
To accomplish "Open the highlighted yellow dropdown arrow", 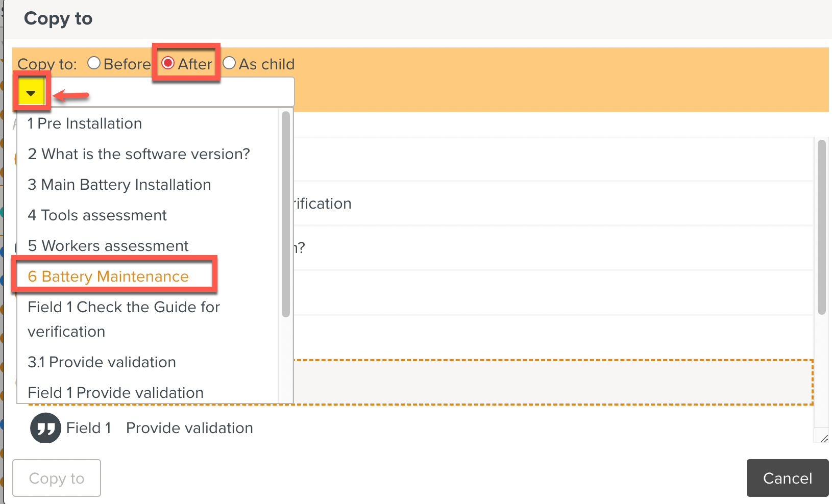I will (x=30, y=92).
